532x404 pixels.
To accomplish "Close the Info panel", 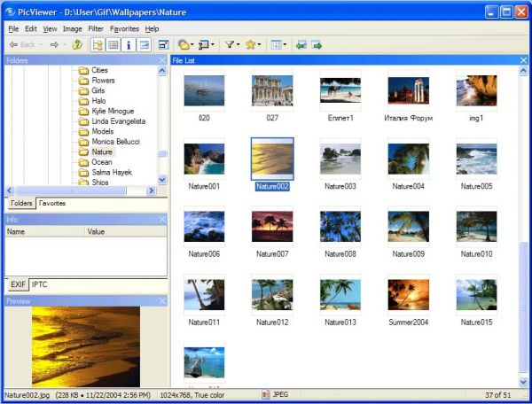I will point(161,219).
